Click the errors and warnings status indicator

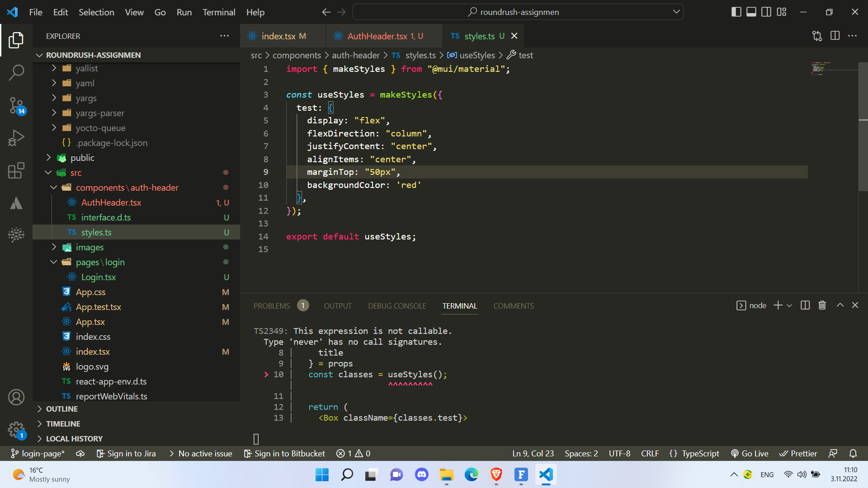click(x=354, y=453)
